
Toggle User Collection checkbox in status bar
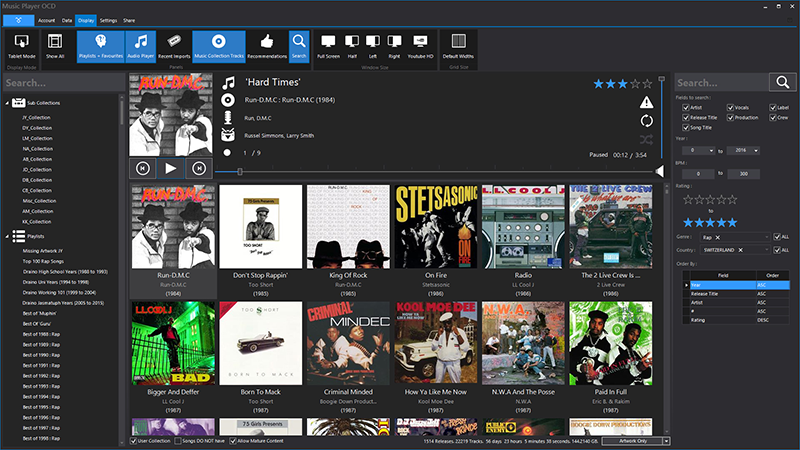pyautogui.click(x=134, y=441)
